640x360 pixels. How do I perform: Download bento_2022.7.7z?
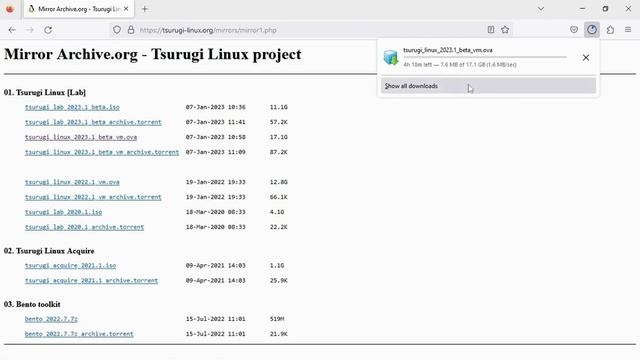[51, 319]
